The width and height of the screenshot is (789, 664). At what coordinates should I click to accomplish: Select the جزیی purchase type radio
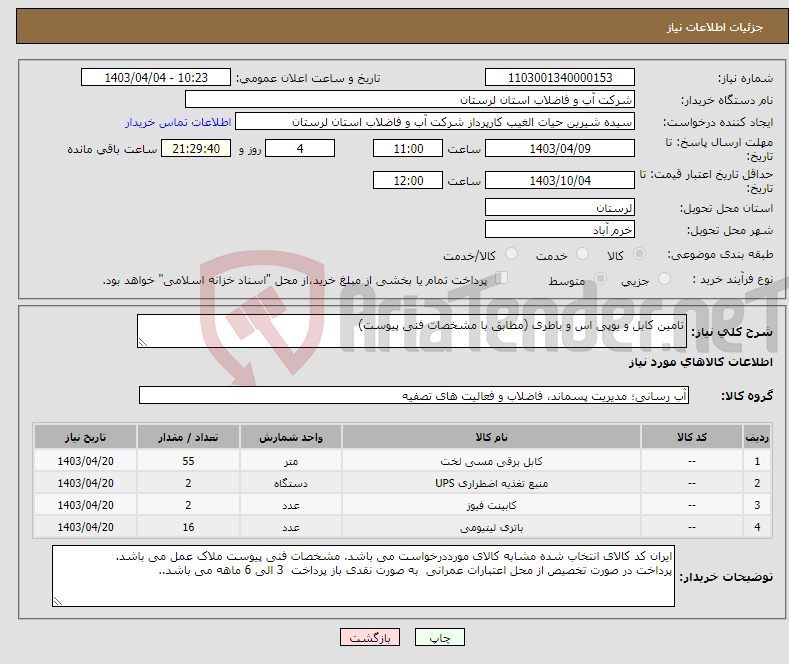pos(664,279)
